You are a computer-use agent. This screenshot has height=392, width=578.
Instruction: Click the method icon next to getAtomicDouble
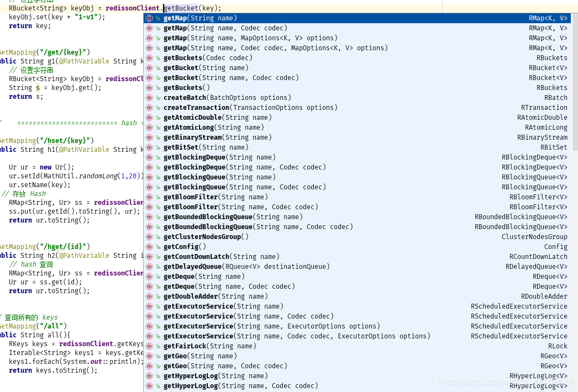click(x=149, y=118)
